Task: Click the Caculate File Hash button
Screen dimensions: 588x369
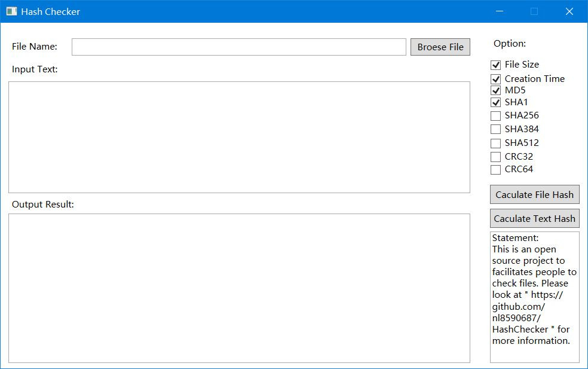Action: pos(534,194)
